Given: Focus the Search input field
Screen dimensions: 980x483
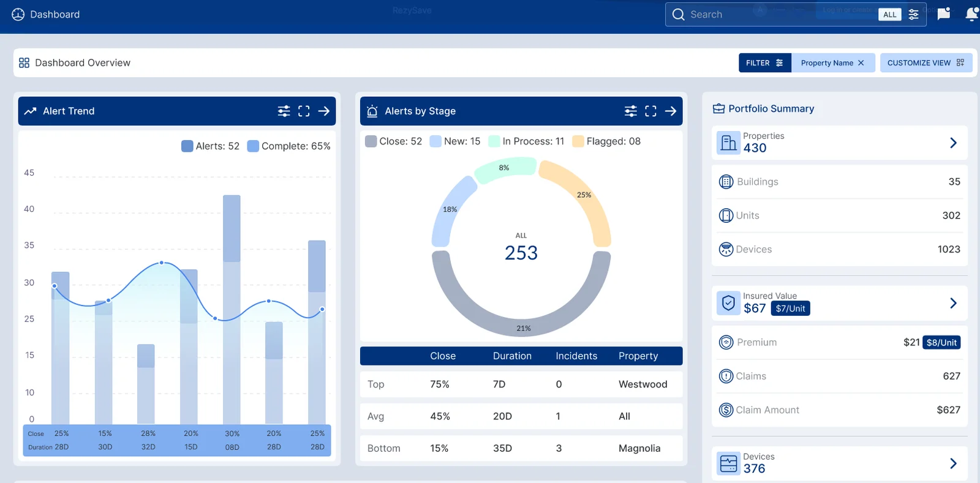Looking at the screenshot, I should coord(796,15).
